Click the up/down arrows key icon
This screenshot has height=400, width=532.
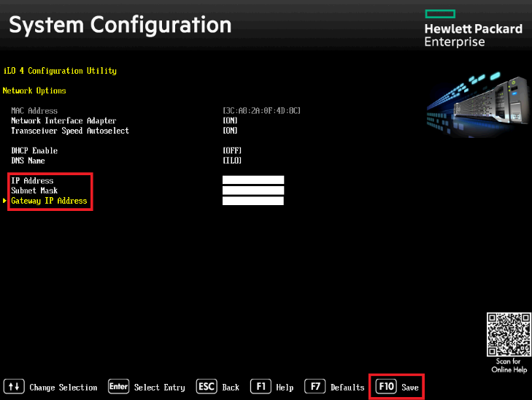point(14,386)
